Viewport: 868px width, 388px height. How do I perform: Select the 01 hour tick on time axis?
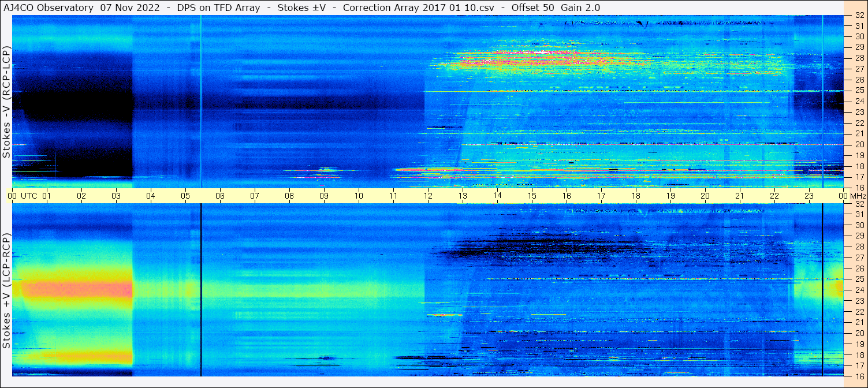pos(47,196)
